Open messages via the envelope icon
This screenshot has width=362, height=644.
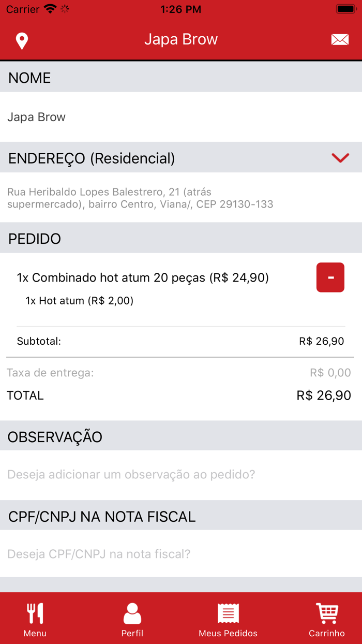(340, 38)
